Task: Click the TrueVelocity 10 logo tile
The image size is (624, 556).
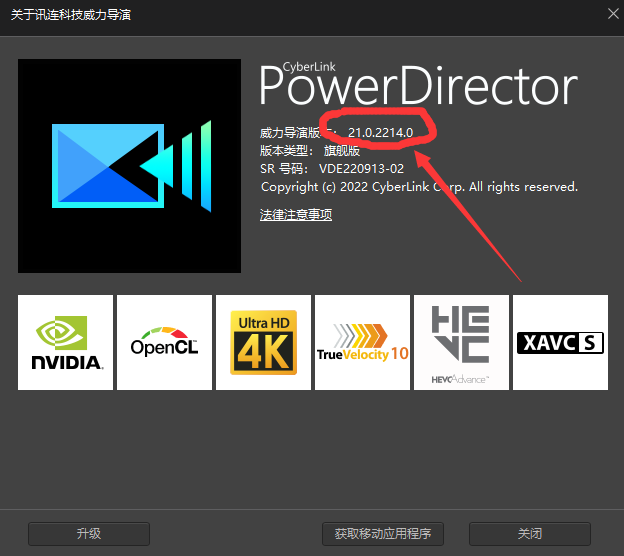Action: (x=363, y=342)
